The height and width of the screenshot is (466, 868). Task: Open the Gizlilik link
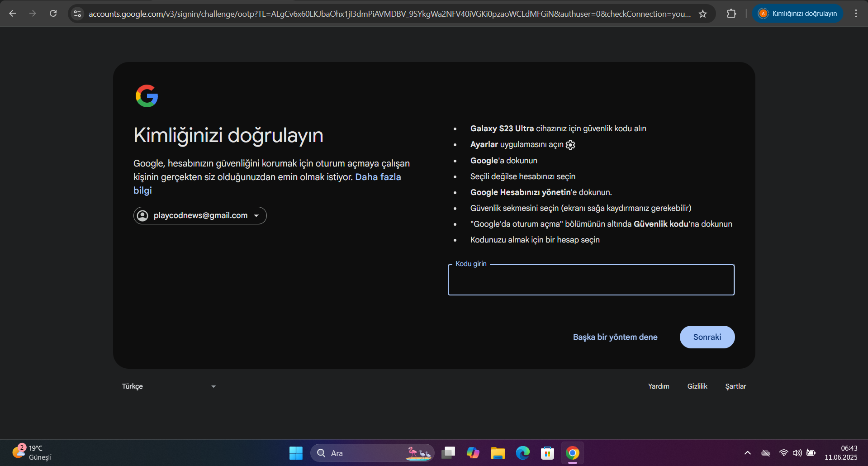pos(697,386)
